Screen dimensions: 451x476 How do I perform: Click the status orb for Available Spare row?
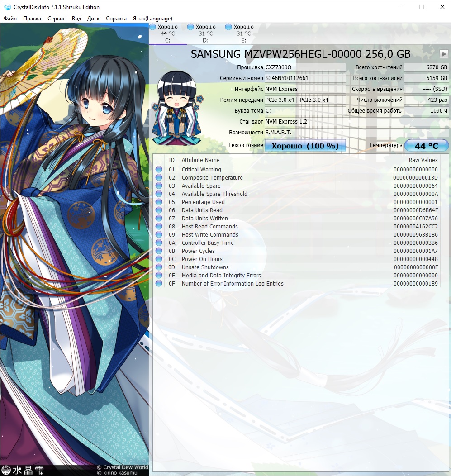tap(159, 186)
